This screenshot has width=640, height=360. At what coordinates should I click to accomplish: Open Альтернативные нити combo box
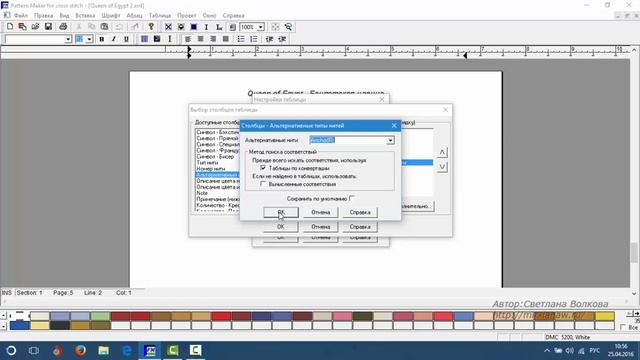point(390,140)
